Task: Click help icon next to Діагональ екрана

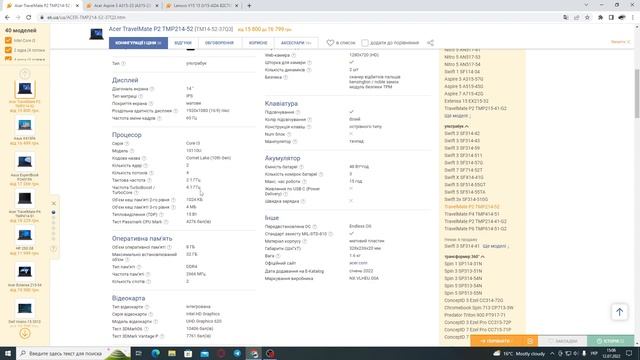Action: pyautogui.click(x=152, y=89)
